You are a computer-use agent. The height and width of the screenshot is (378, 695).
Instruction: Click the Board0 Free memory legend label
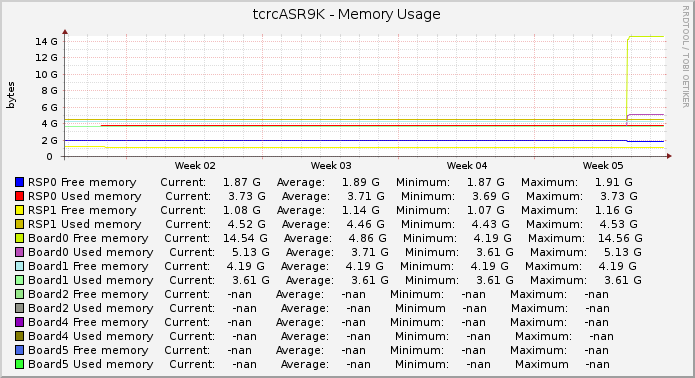tap(88, 238)
